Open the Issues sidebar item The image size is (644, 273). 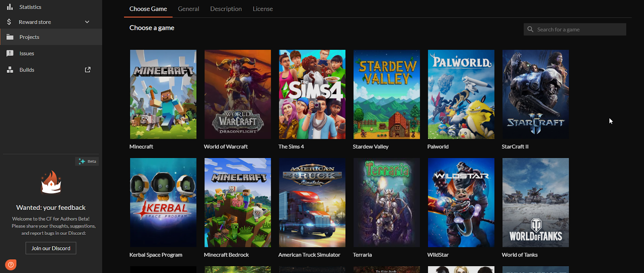[x=51, y=53]
